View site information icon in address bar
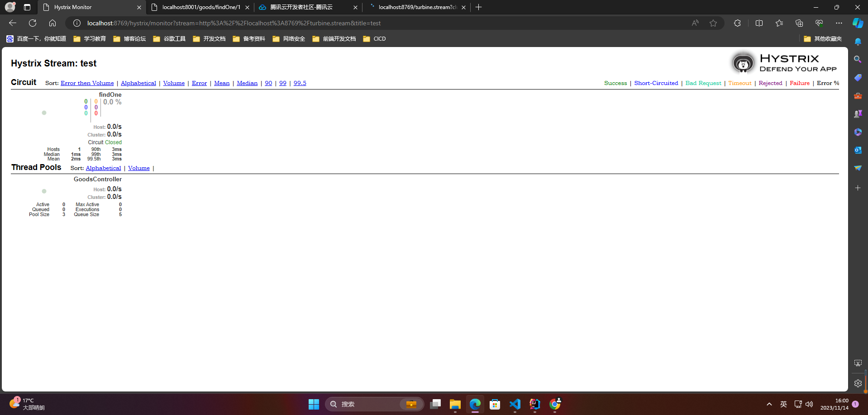This screenshot has width=868, height=415. pyautogui.click(x=77, y=23)
